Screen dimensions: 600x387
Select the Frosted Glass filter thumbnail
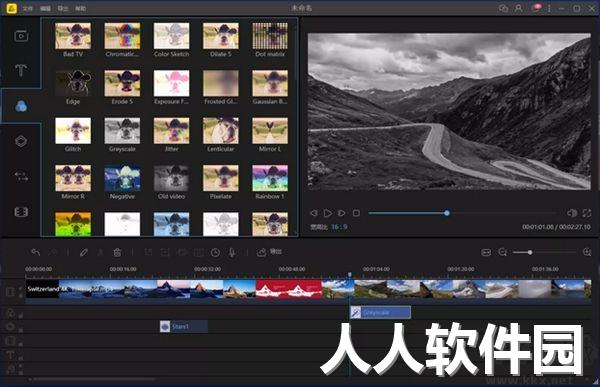tap(221, 83)
